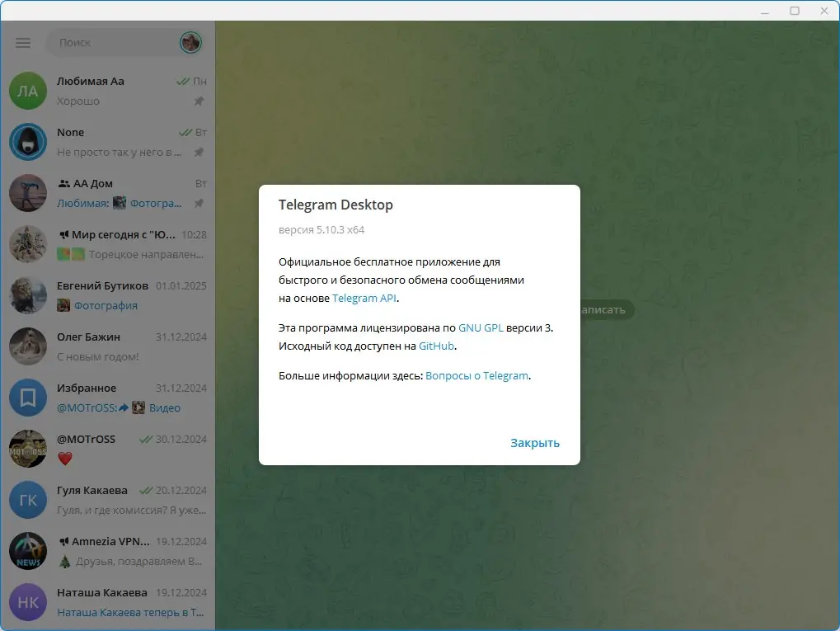Click the Хорошо message preview
The height and width of the screenshot is (631, 840).
(78, 101)
